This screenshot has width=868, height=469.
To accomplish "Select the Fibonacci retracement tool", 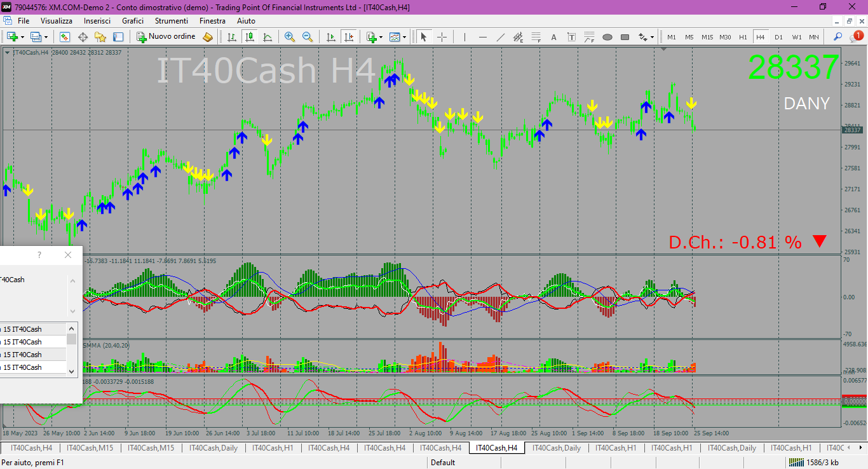I will pyautogui.click(x=536, y=37).
